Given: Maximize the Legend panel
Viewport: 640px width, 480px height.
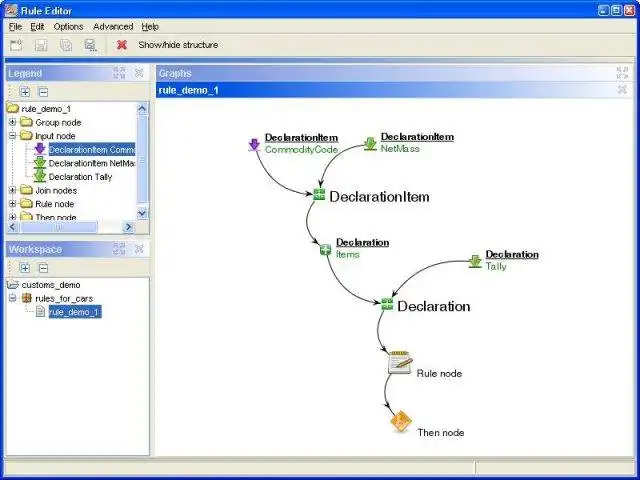Looking at the screenshot, I should [x=119, y=73].
